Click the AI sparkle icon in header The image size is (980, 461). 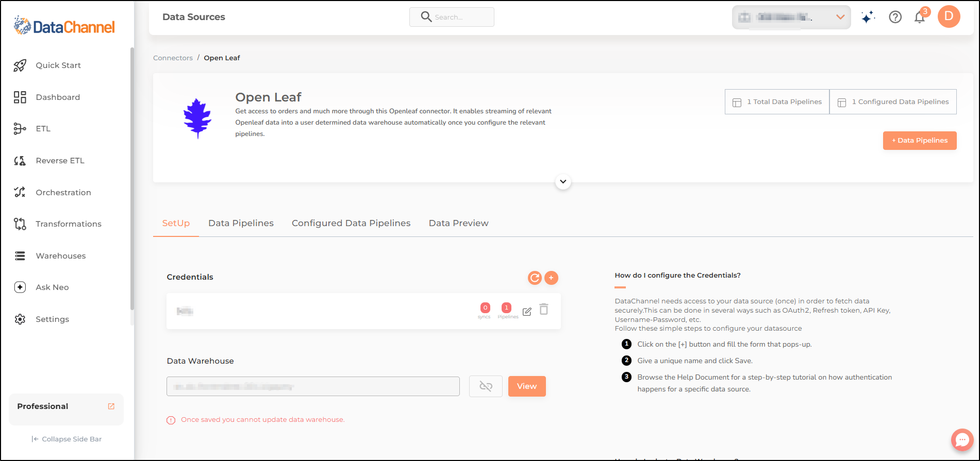click(868, 18)
